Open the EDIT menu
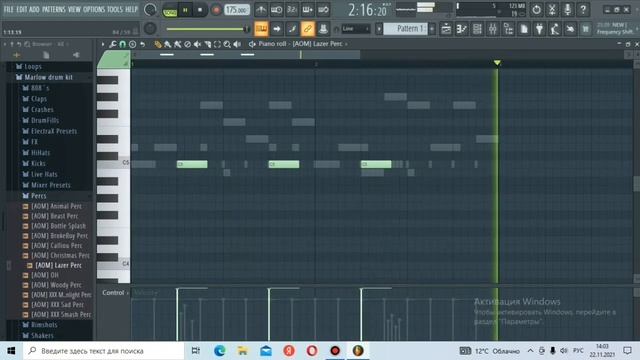Viewport: 640px width, 360px height. click(x=22, y=9)
